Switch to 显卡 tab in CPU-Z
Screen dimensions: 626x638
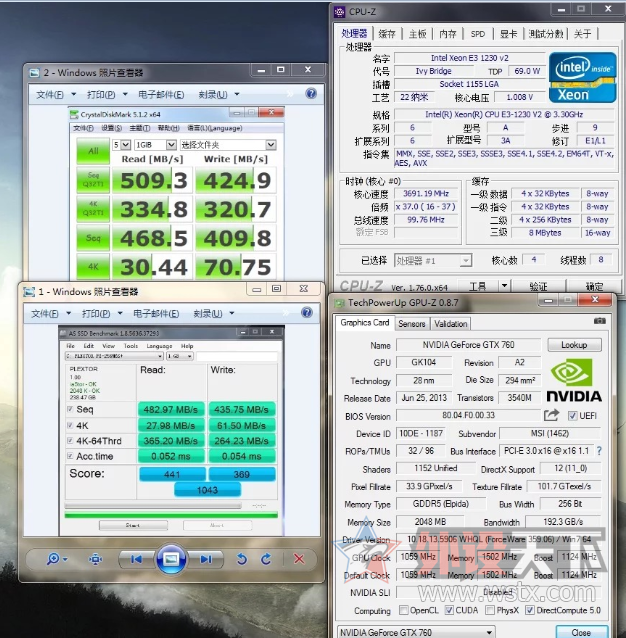(508, 34)
